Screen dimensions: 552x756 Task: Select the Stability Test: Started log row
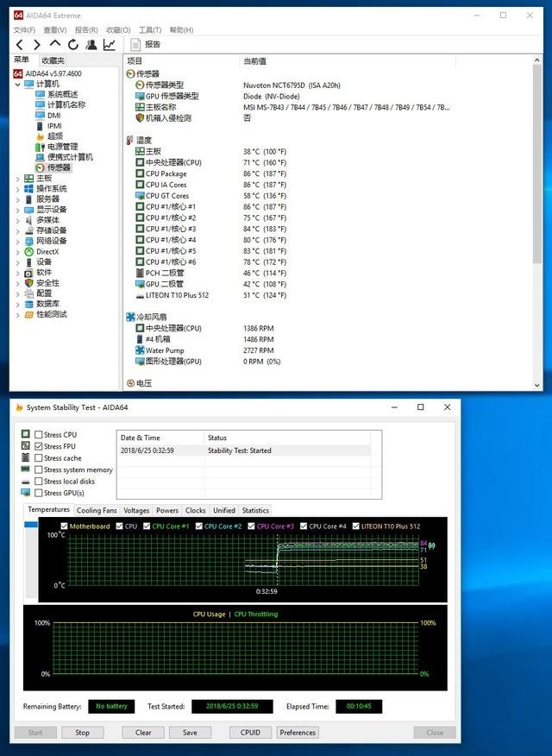click(x=245, y=450)
